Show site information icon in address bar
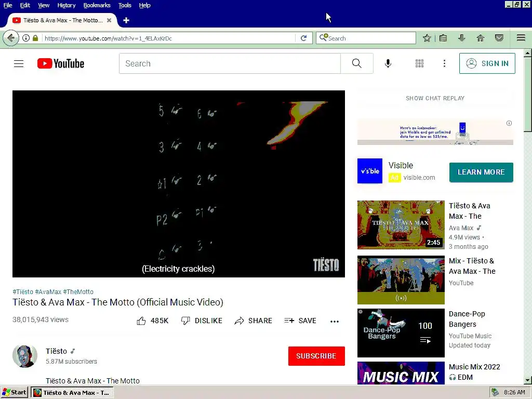Image resolution: width=532 pixels, height=399 pixels. pos(26,38)
